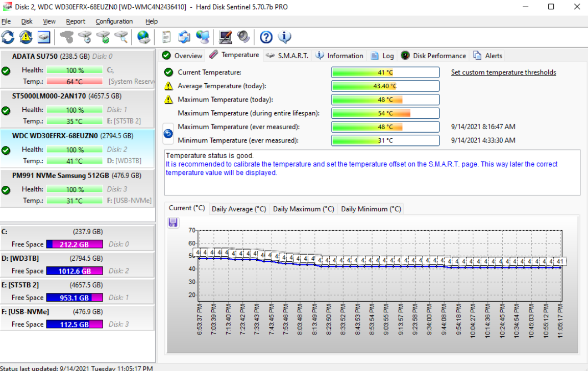Click the lifespan maximum 54 °C bar

[x=385, y=113]
